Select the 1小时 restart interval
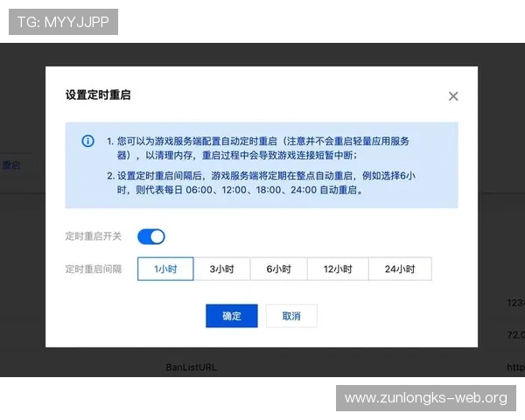The image size is (525, 420). [165, 269]
